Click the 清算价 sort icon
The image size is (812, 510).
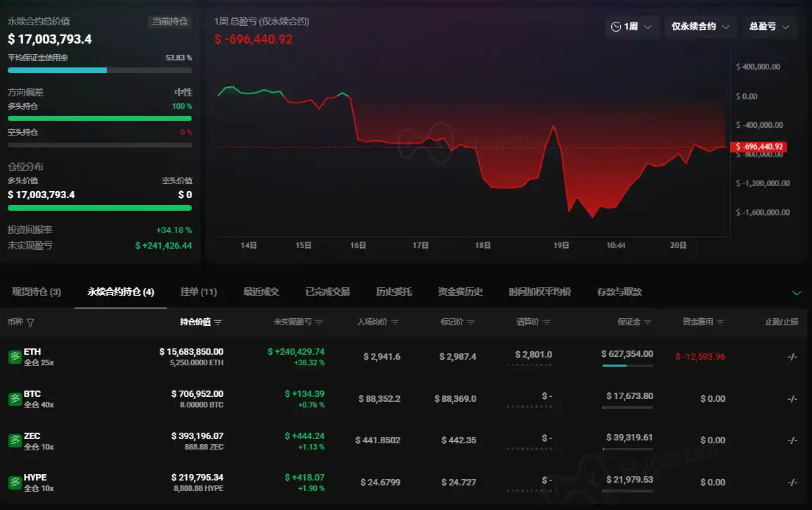click(546, 322)
